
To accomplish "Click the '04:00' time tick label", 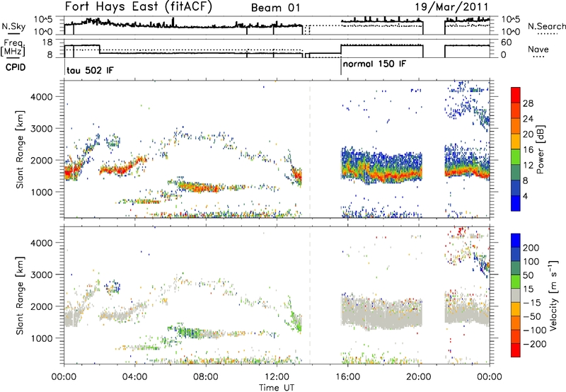I will pyautogui.click(x=135, y=377).
